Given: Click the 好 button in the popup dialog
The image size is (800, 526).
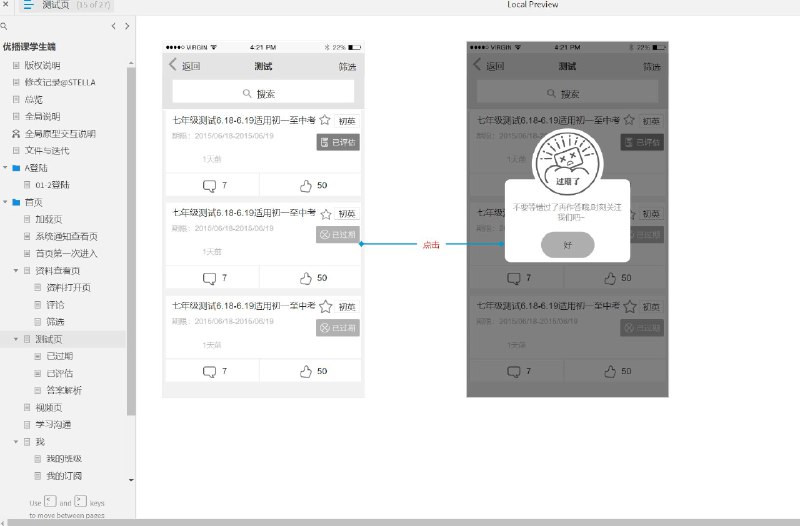Looking at the screenshot, I should pos(567,245).
